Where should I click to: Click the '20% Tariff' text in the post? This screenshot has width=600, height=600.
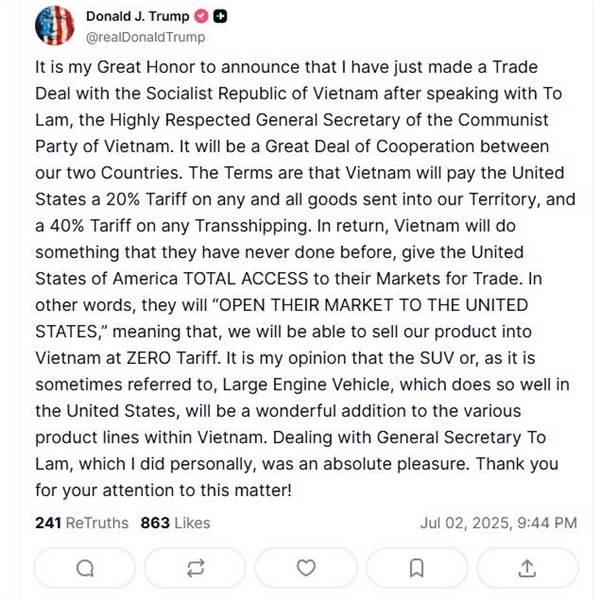pyautogui.click(x=147, y=199)
